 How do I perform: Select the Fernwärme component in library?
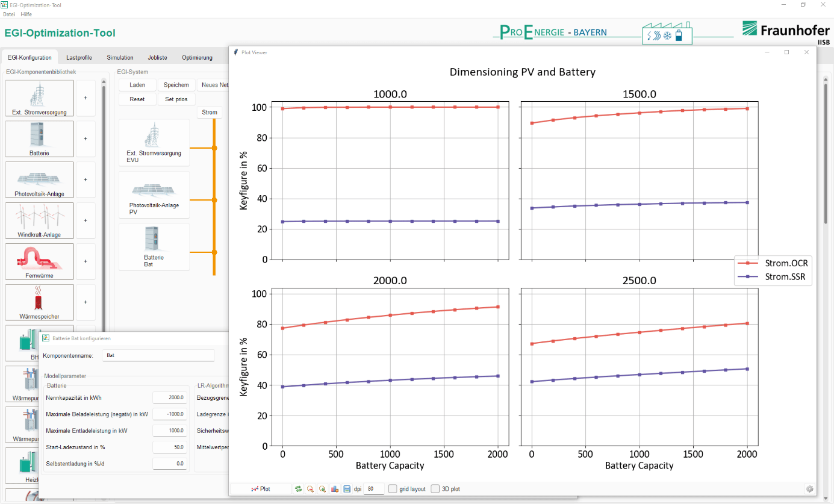point(39,261)
